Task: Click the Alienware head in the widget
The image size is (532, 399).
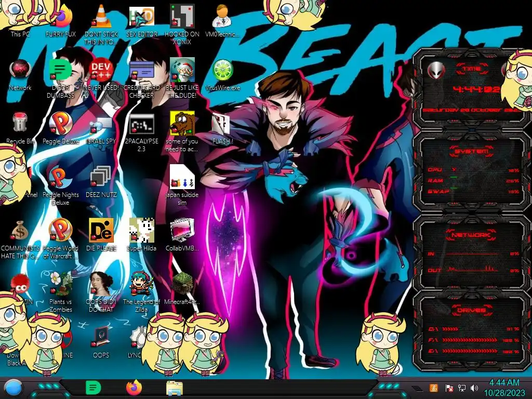Action: pos(436,71)
